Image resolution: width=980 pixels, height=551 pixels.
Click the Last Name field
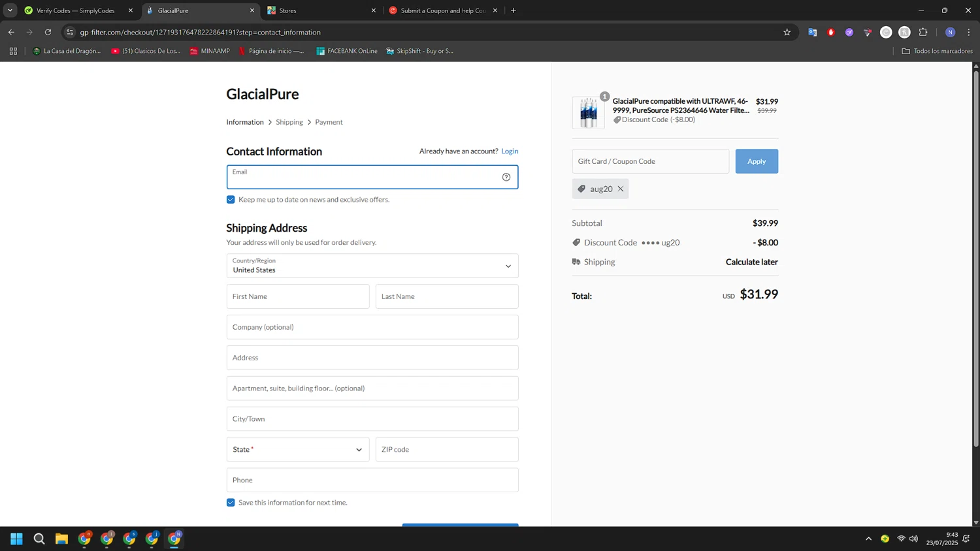447,296
